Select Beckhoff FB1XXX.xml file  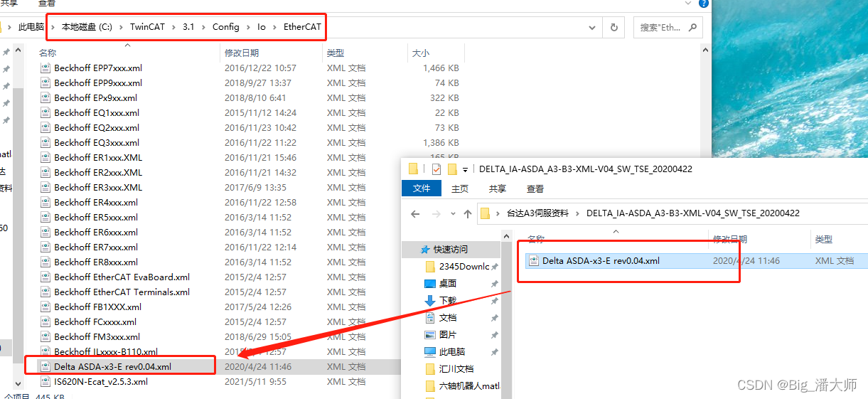point(97,307)
